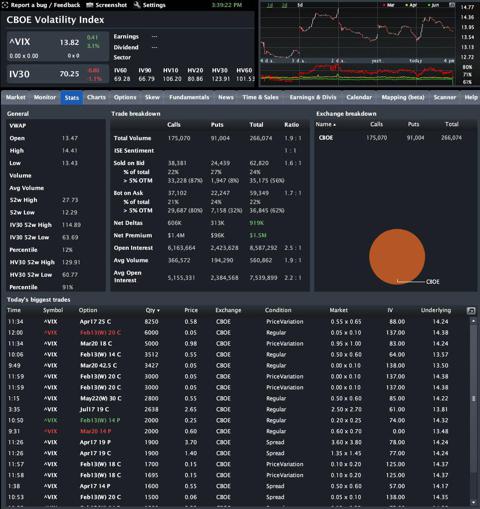This screenshot has height=509, width=480.
Task: Select the Apr17 19 P trade row
Action: click(x=238, y=443)
